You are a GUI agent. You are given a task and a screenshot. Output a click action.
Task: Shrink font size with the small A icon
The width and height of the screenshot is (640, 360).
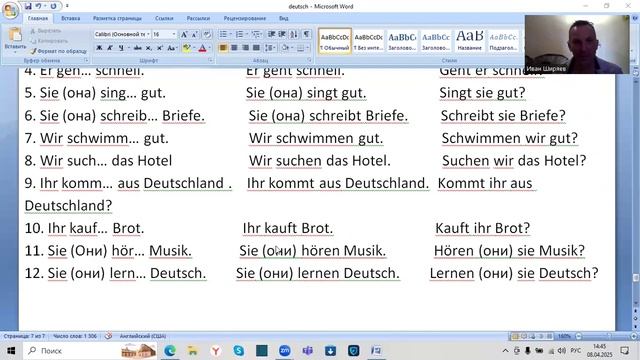click(x=195, y=35)
